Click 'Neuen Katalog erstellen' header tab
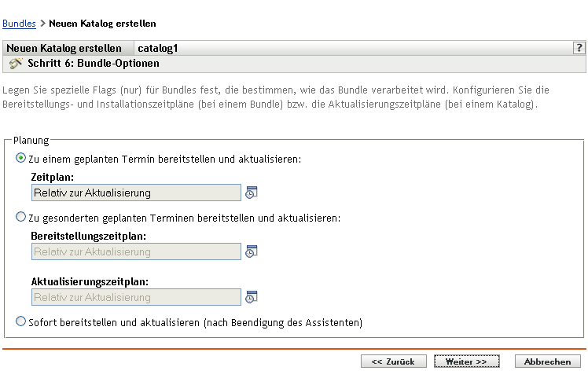The width and height of the screenshot is (588, 378). point(64,48)
